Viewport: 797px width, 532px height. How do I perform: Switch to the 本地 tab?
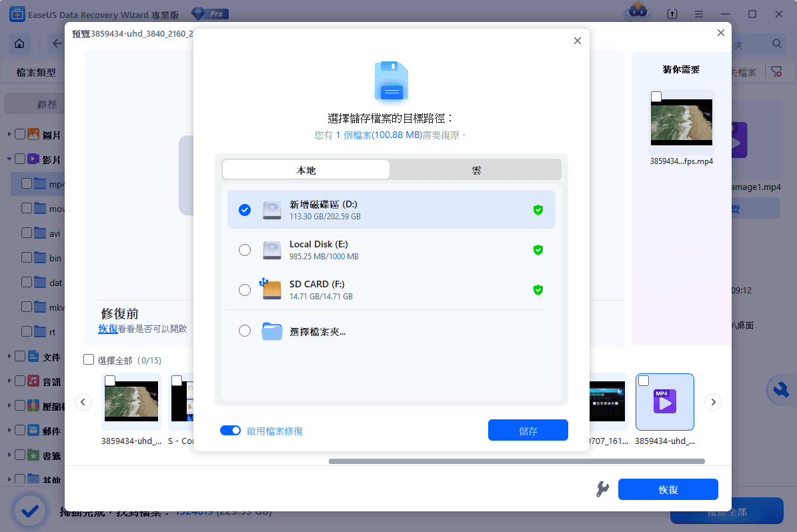[x=306, y=170]
